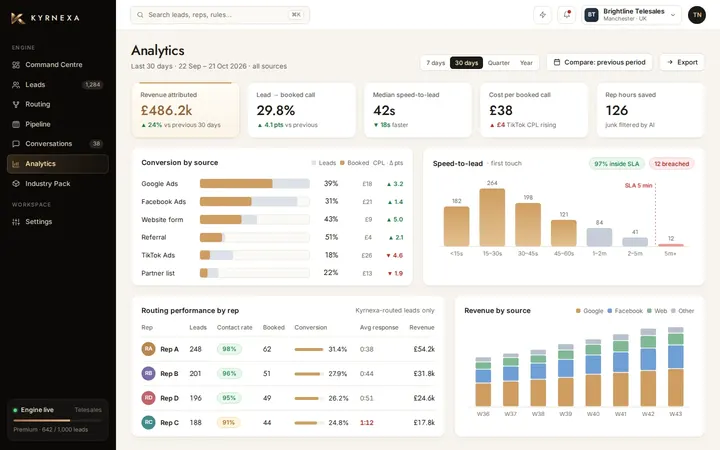Select the Analytics sidebar item
Image resolution: width=720 pixels, height=450 pixels.
[58, 164]
